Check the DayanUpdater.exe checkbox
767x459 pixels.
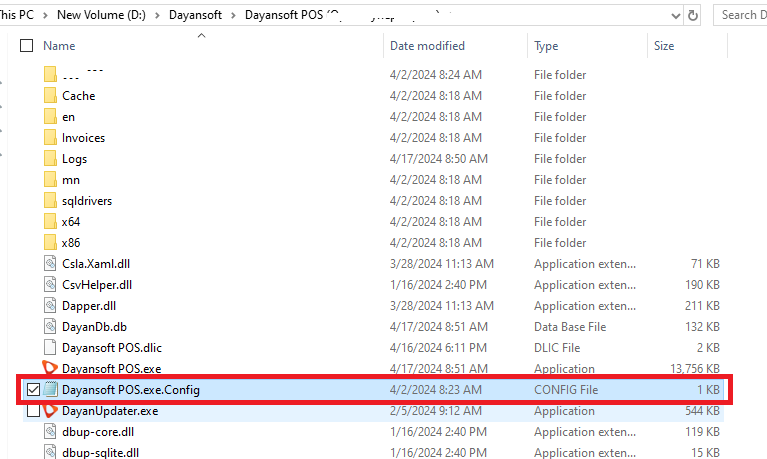(x=33, y=411)
